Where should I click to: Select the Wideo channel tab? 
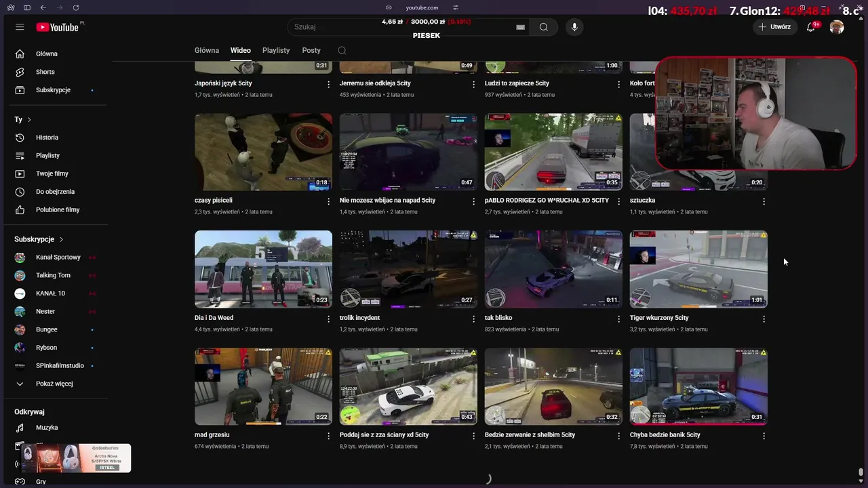click(241, 50)
